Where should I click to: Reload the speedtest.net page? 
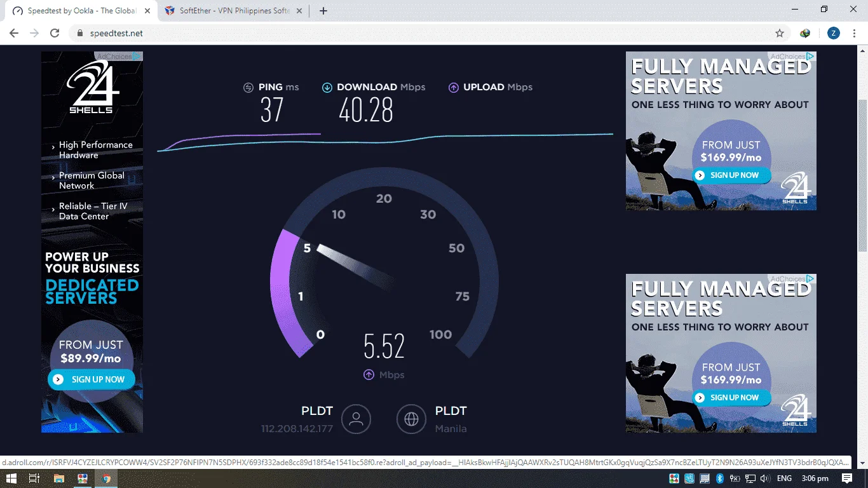(55, 33)
